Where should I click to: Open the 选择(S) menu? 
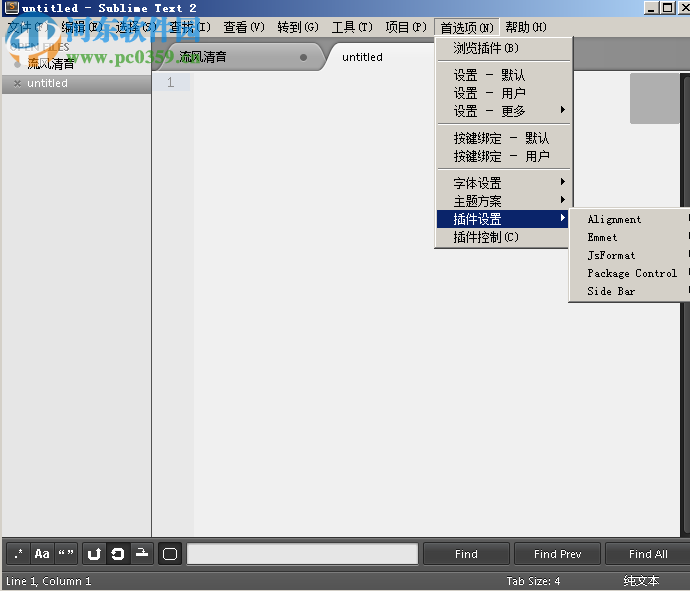pos(136,27)
